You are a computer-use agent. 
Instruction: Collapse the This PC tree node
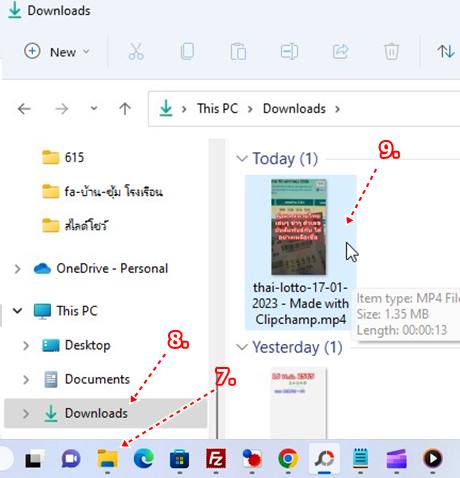[x=17, y=311]
